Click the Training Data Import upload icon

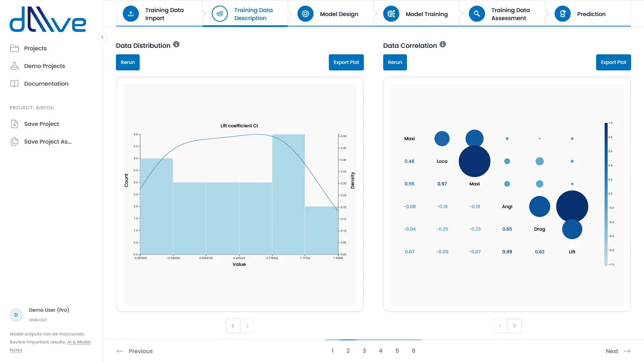[x=131, y=14]
